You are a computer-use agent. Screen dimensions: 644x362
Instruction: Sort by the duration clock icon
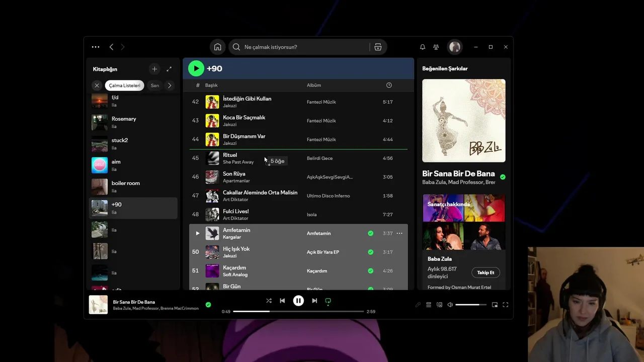point(389,85)
